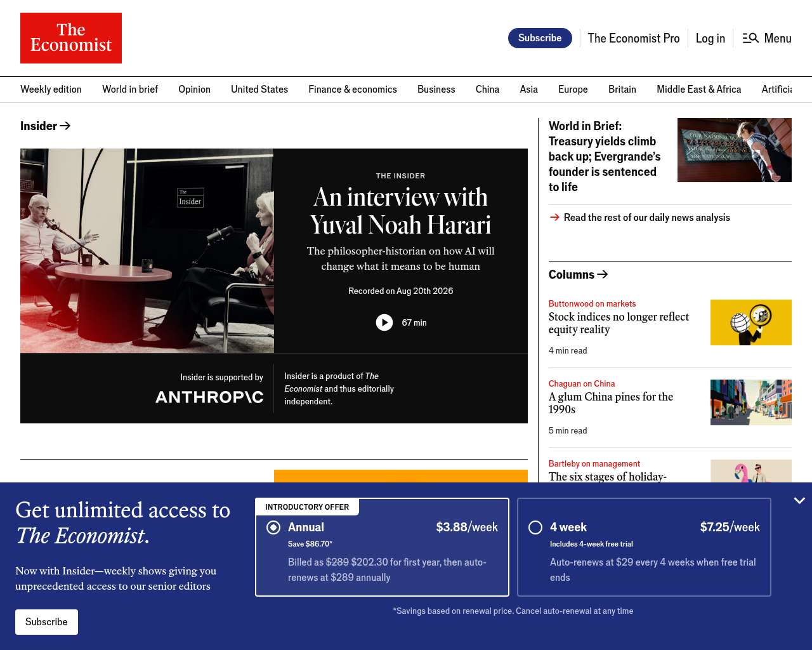Viewport: 812px width, 650px height.
Task: Click the interview headline with Yuval Noah Harari
Action: (x=401, y=211)
